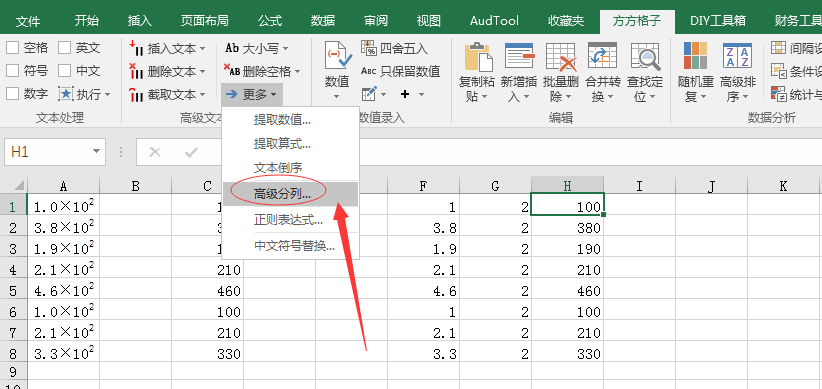The width and height of the screenshot is (822, 389).
Task: Click the 插入文本 icon
Action: pyautogui.click(x=136, y=48)
